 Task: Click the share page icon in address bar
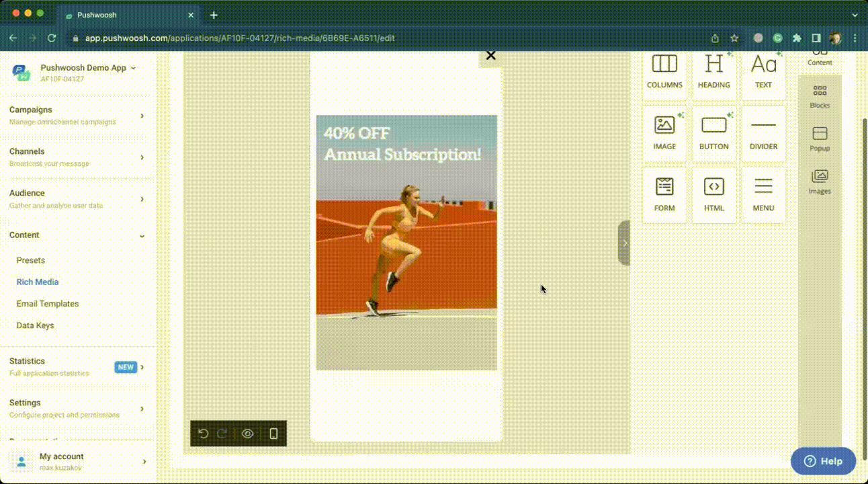pyautogui.click(x=715, y=38)
